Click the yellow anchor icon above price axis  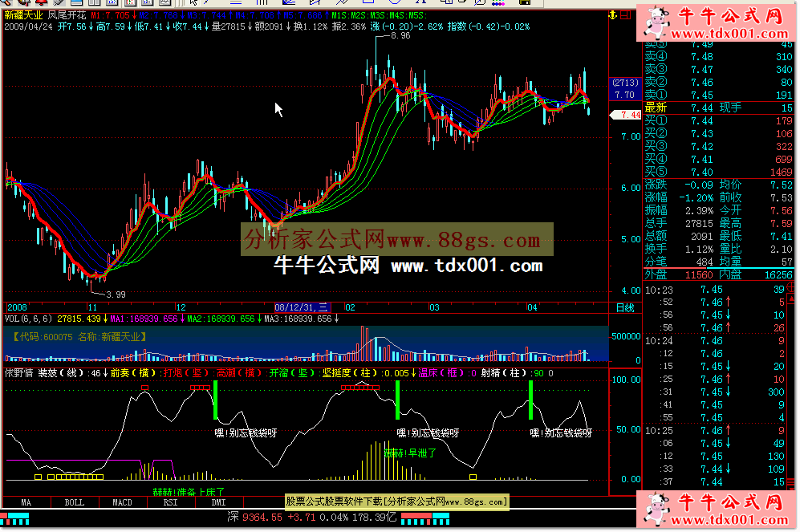pyautogui.click(x=613, y=15)
